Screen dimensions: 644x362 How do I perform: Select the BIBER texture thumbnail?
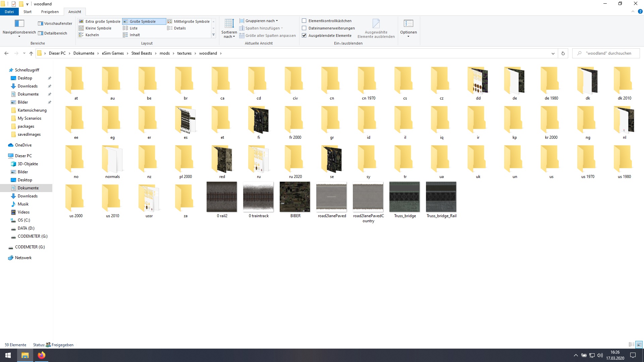point(295,197)
